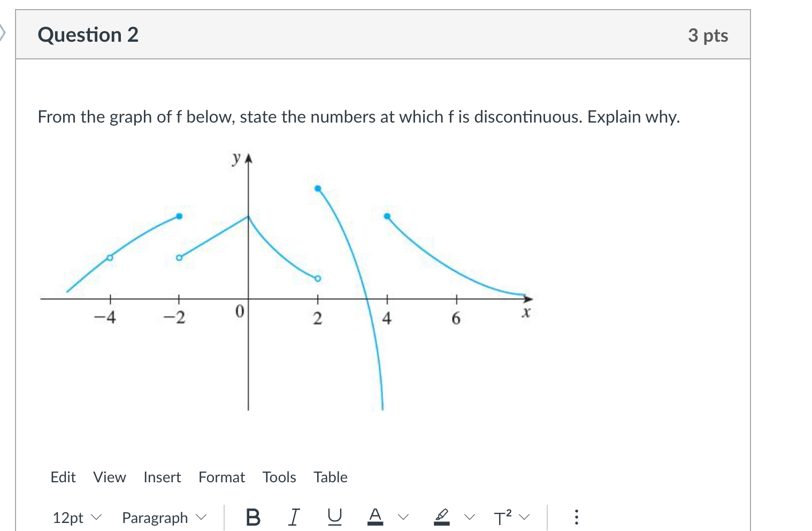
Task: Open more options via the kebab menu icon
Action: click(576, 517)
